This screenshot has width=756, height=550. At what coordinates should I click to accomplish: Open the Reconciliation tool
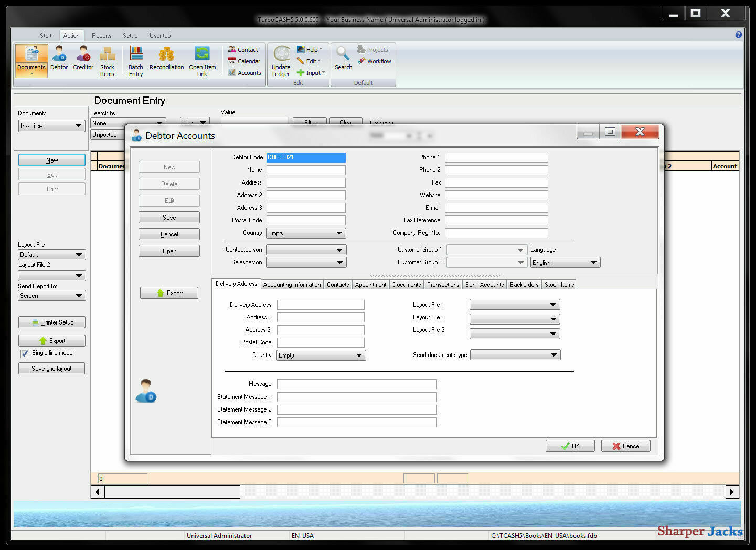tap(166, 59)
